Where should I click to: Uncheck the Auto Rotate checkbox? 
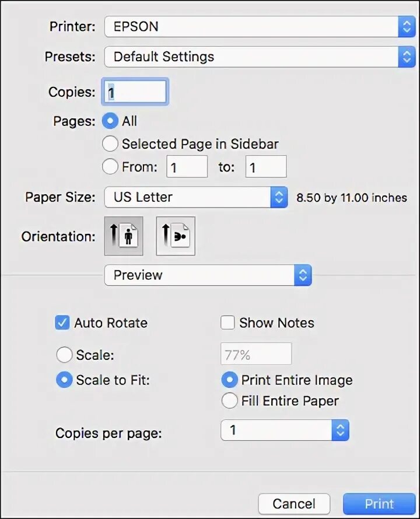(62, 322)
